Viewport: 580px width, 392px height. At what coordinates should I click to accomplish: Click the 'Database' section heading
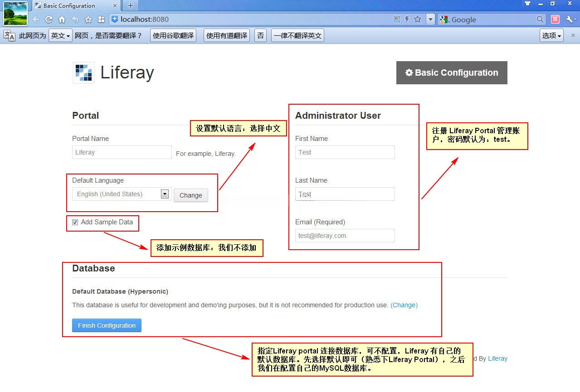click(93, 268)
